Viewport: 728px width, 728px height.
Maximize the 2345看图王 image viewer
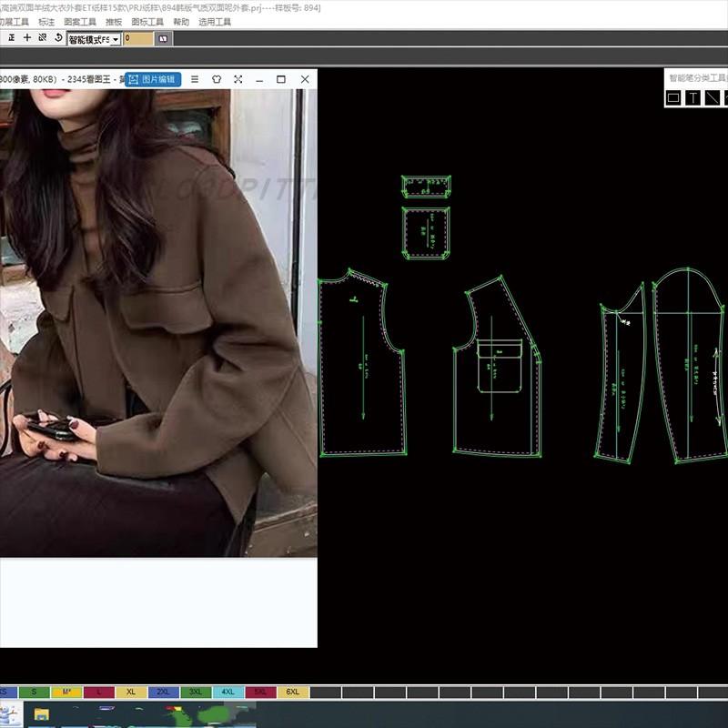tap(281, 79)
